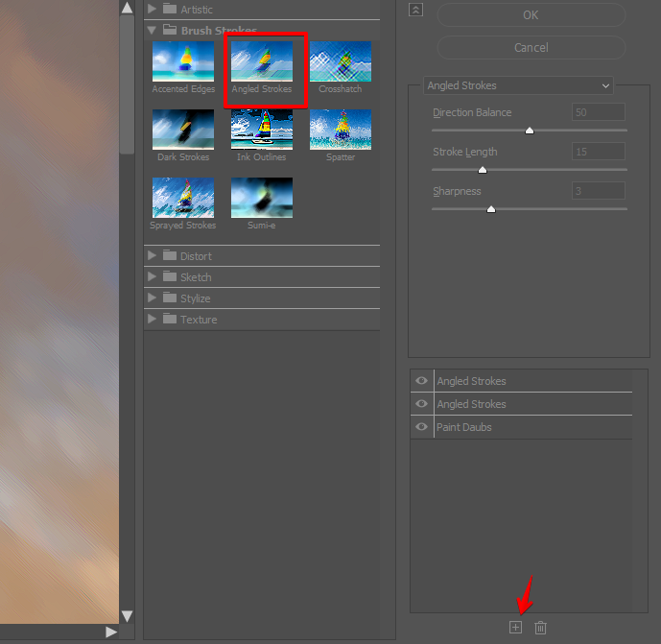Click the Sharpness value field
This screenshot has height=644, width=661.
[x=599, y=191]
